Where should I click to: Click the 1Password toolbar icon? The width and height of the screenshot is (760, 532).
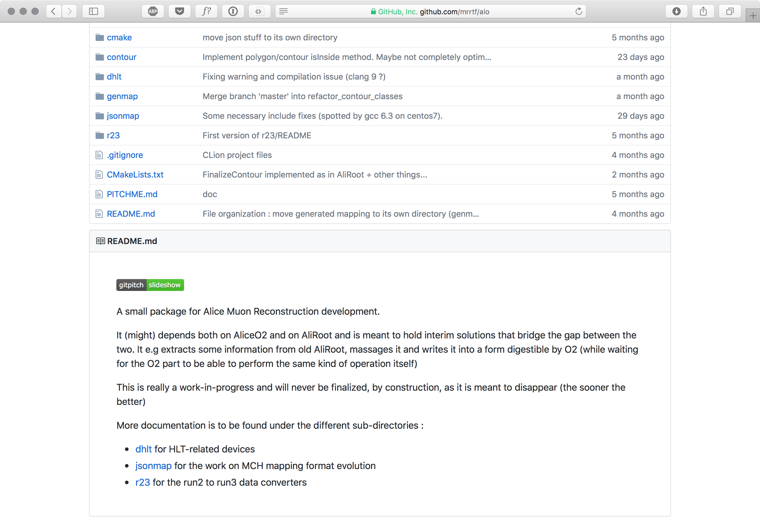(233, 12)
